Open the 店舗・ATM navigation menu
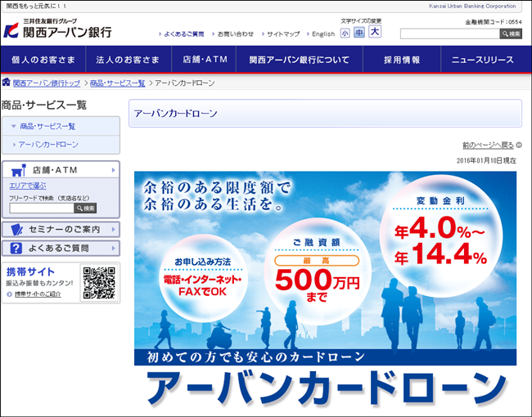This screenshot has width=532, height=417. click(204, 60)
